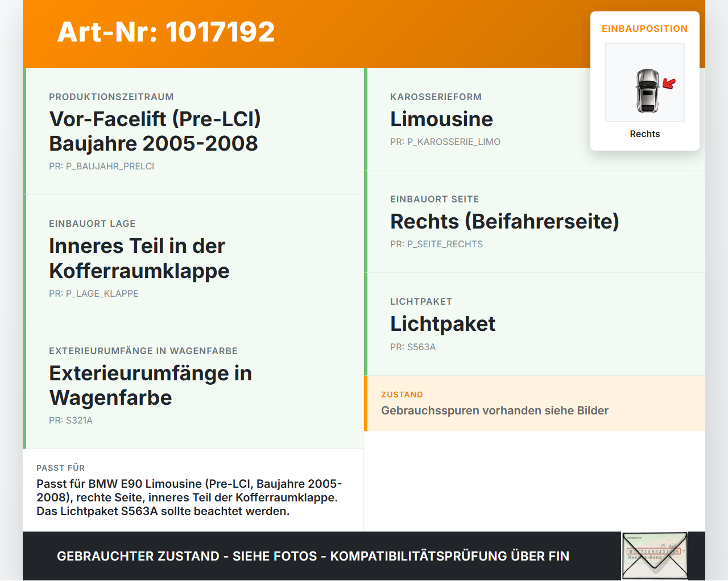Image resolution: width=728 pixels, height=581 pixels.
Task: Open the Gebrauchter Zustand footer bar
Action: click(x=313, y=556)
